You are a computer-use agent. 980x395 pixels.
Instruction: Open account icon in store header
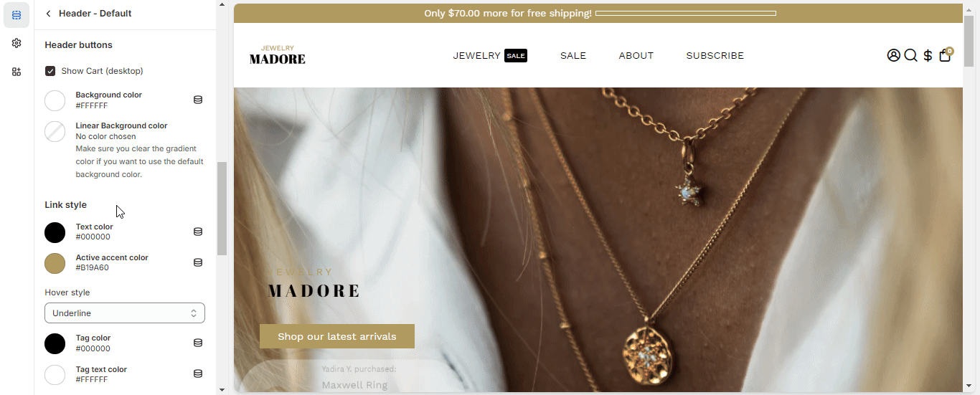tap(893, 55)
